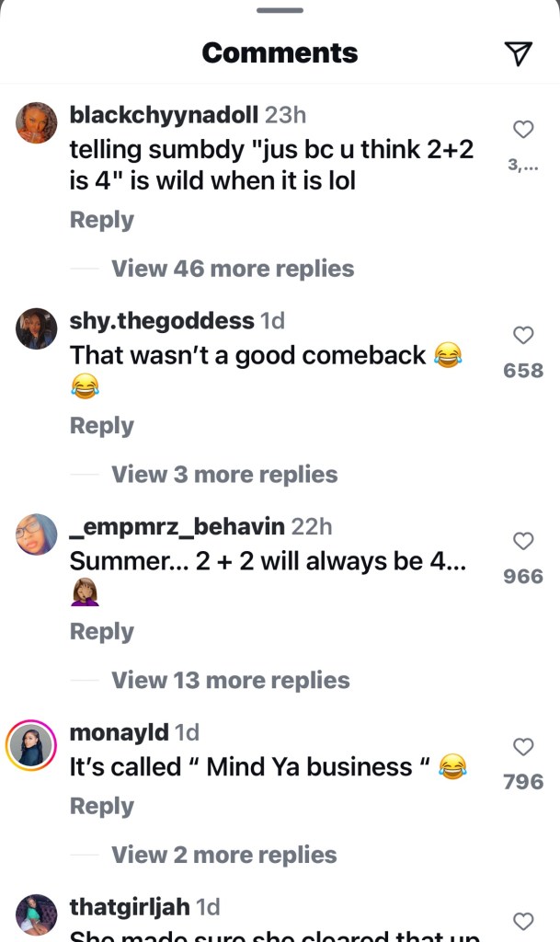The width and height of the screenshot is (560, 942).
Task: Tap the heart next to thatgirljah's comment
Action: coord(523,921)
